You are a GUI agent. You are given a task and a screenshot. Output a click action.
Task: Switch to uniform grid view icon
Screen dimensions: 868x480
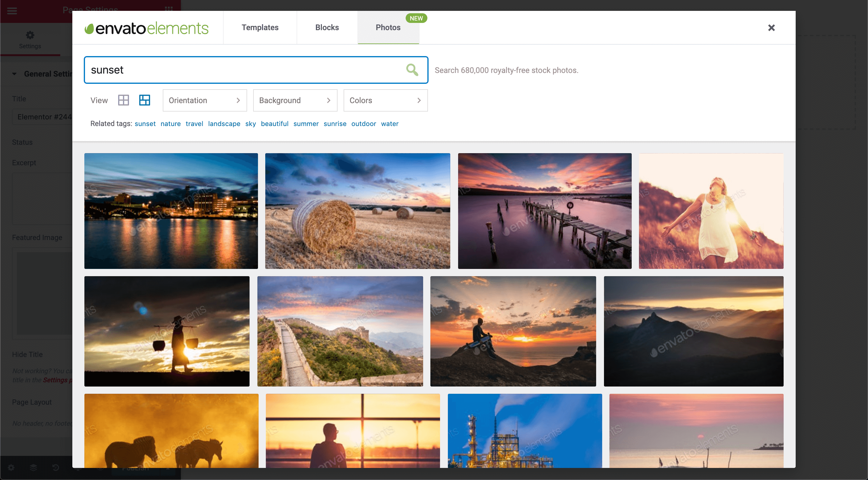point(123,100)
